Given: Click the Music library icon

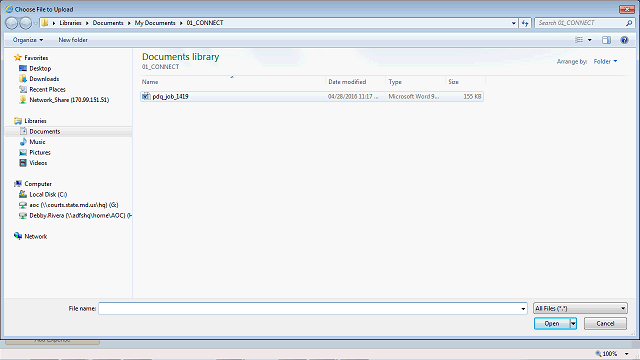Looking at the screenshot, I should tap(23, 142).
